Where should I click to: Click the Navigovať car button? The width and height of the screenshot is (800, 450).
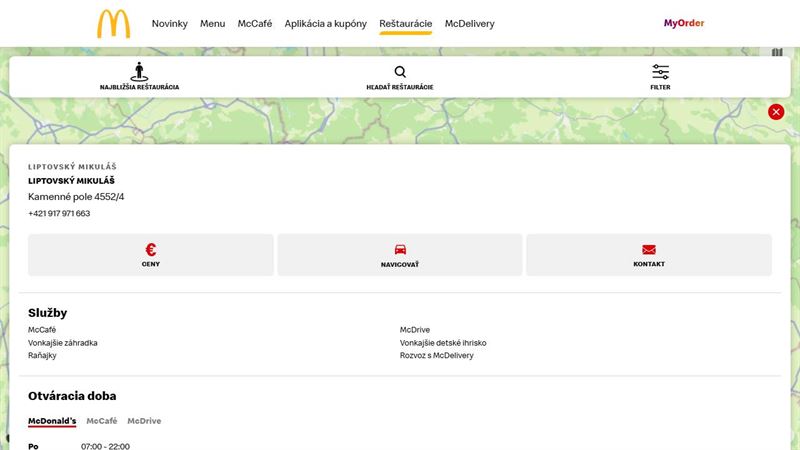pyautogui.click(x=400, y=255)
